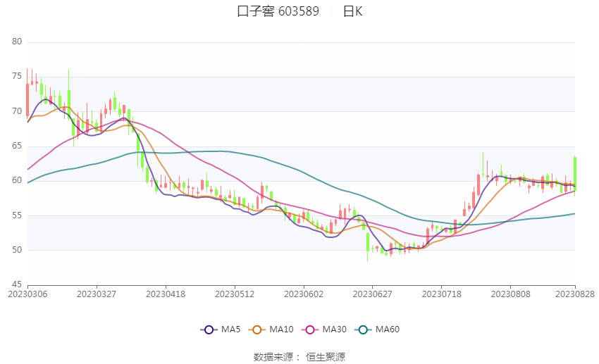Click the 20230627 x-axis date label
The width and height of the screenshot is (599, 364).
373,294
